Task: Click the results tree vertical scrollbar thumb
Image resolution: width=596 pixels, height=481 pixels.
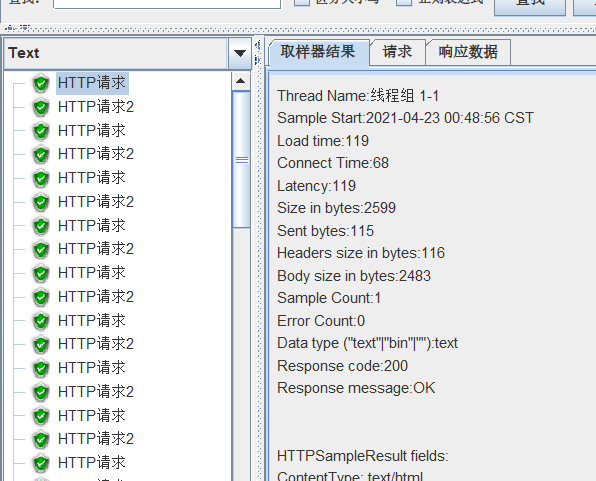Action: 241,160
